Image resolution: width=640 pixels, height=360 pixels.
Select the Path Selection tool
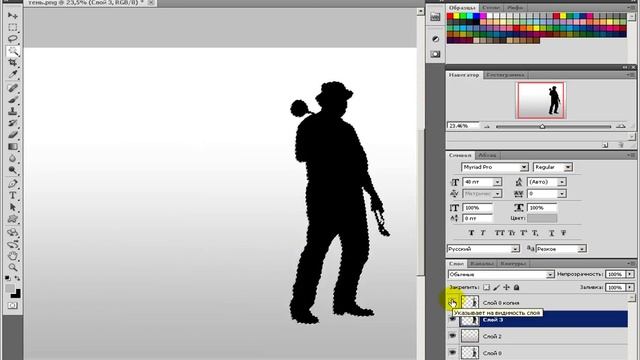13,207
